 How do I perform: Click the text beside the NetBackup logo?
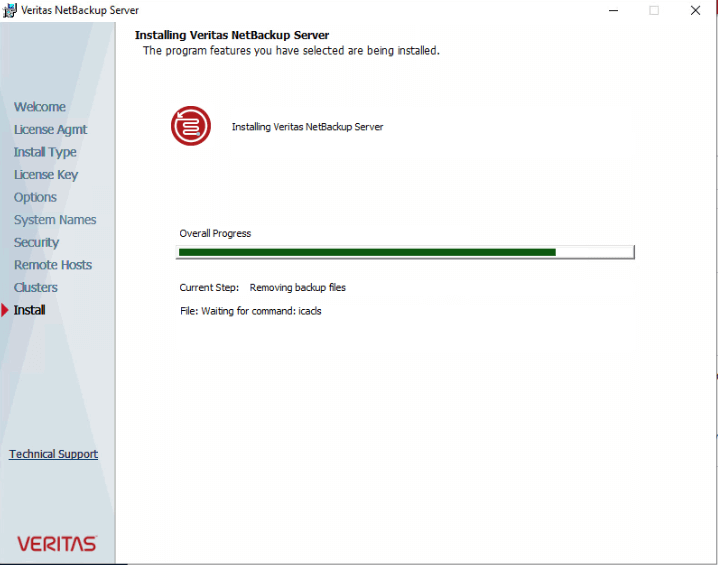point(307,127)
